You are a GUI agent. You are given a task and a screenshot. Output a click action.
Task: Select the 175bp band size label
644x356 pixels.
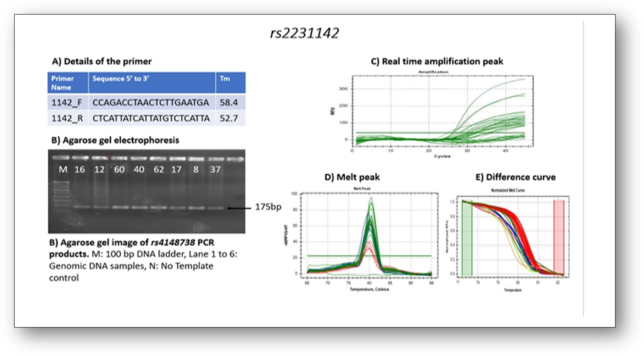pos(268,207)
